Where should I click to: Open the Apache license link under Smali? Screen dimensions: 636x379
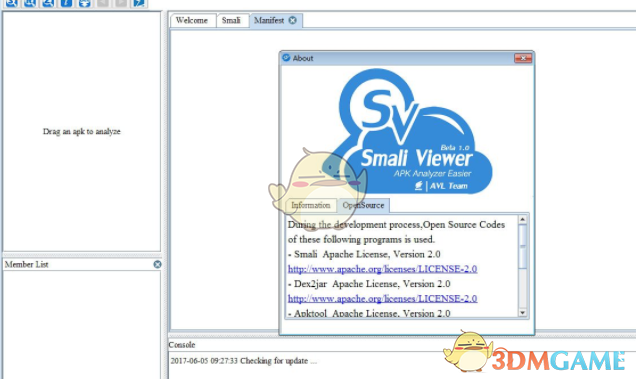(382, 269)
